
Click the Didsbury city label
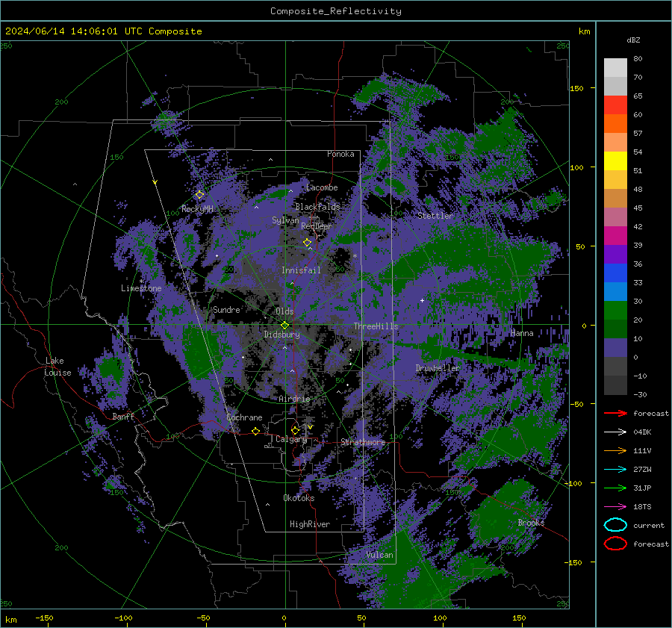click(x=281, y=335)
